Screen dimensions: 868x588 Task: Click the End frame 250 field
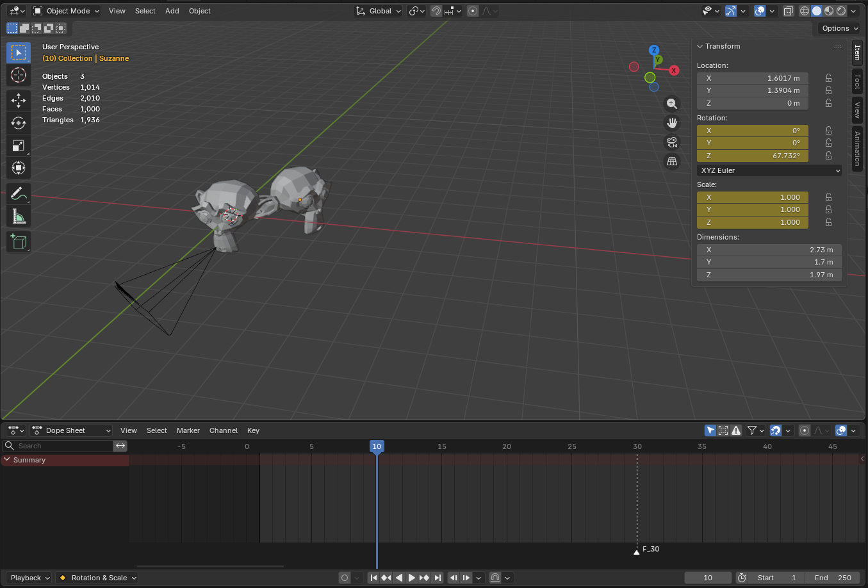833,578
